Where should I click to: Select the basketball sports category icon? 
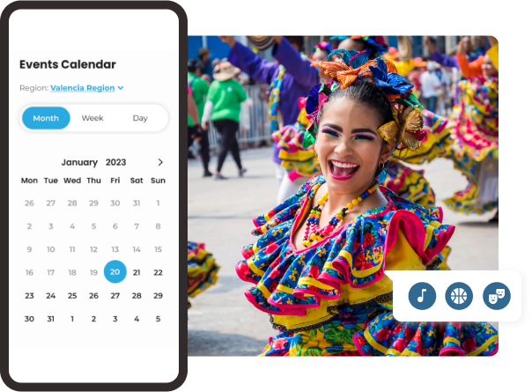point(460,295)
